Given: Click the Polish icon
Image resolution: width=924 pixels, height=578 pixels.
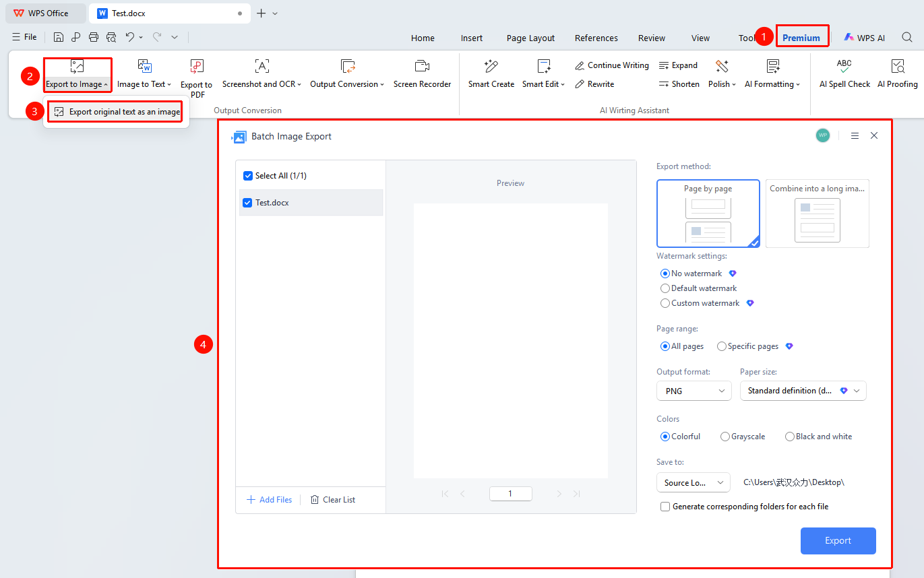Looking at the screenshot, I should pos(722,66).
